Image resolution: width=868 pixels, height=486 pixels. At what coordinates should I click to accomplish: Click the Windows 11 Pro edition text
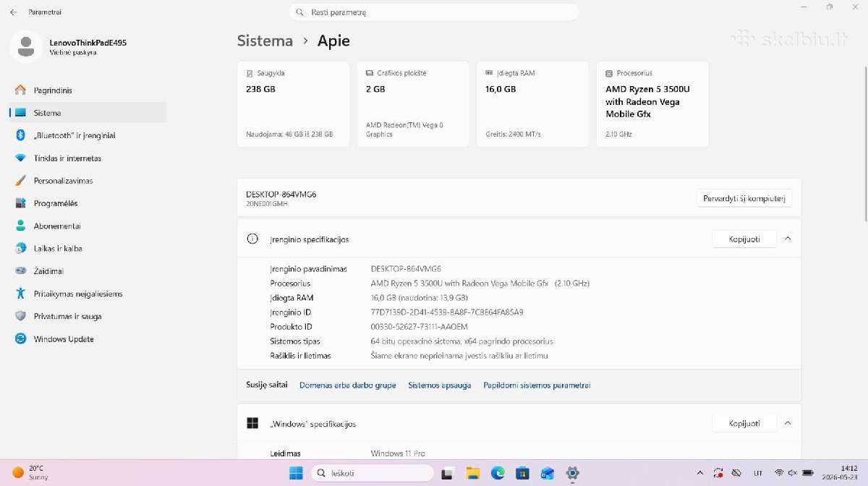[x=398, y=453]
